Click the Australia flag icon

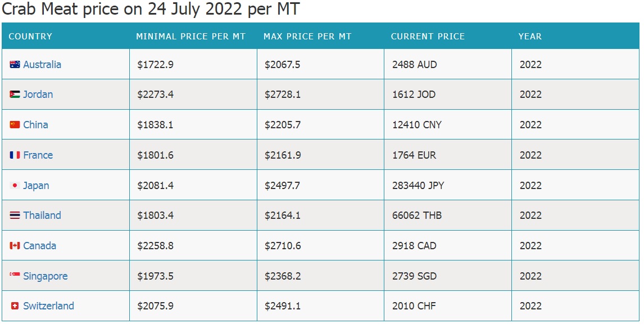coord(15,65)
